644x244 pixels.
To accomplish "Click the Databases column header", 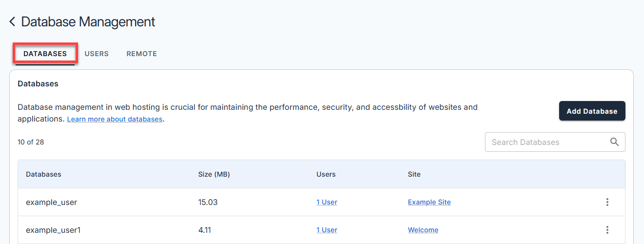I will click(x=43, y=174).
